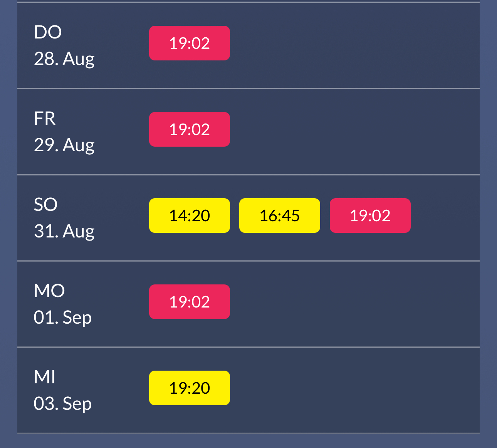Pick the 19:02 screening on Friday 29. Aug
Screen dimensions: 497x448
pyautogui.click(x=190, y=129)
